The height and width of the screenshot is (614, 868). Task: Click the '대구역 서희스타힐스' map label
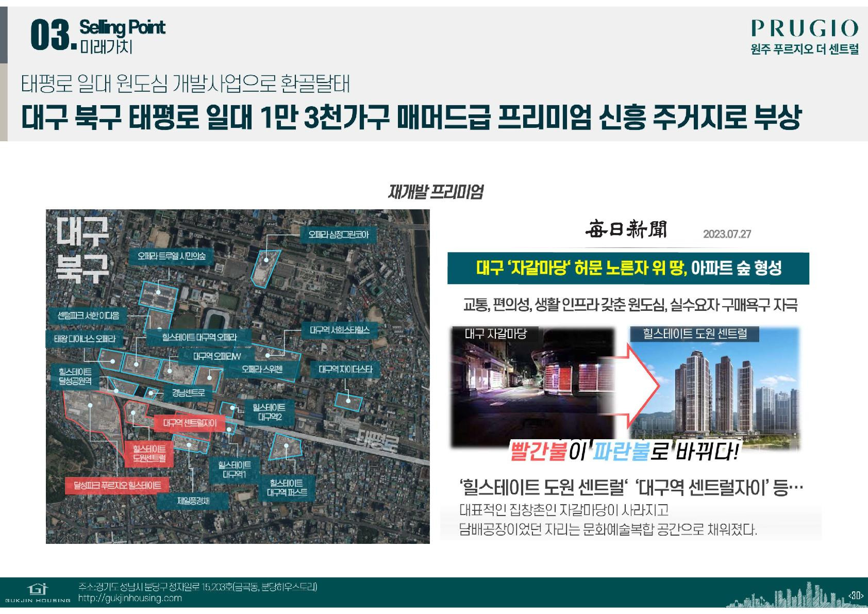(340, 329)
